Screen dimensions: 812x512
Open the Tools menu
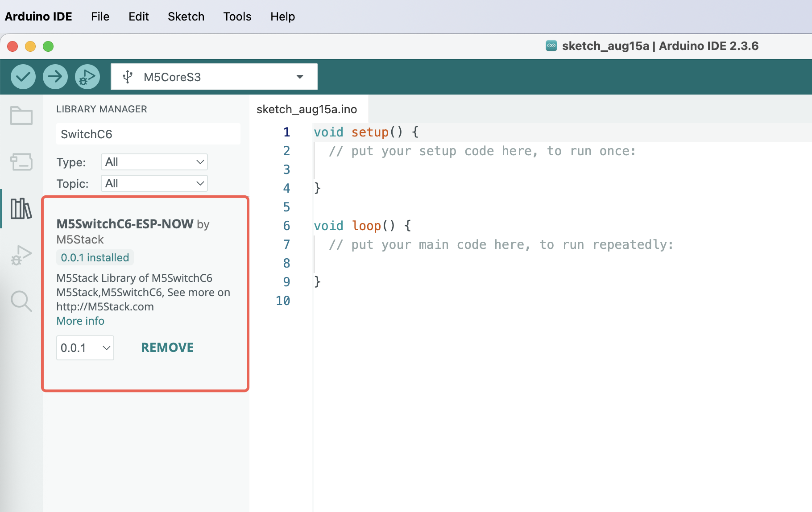(237, 17)
